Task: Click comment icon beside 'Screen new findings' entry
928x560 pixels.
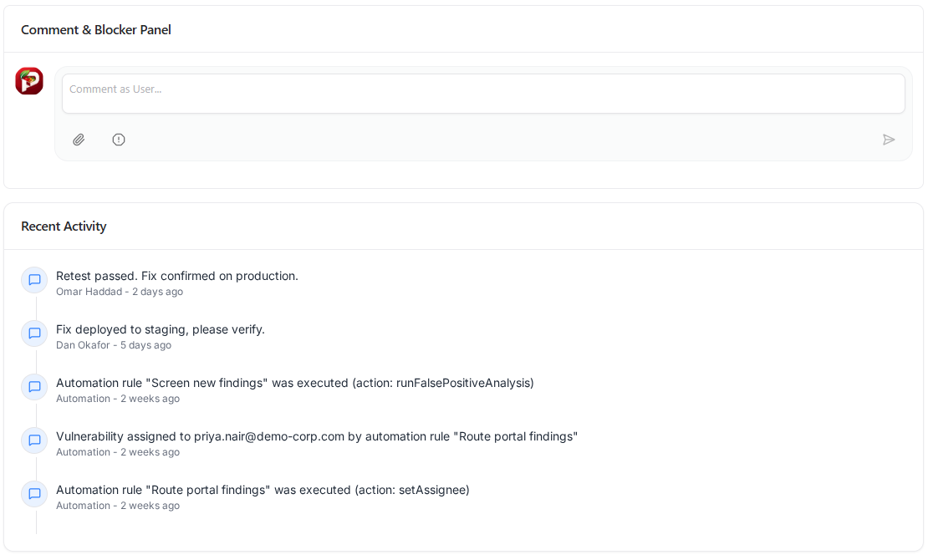Action: click(34, 386)
